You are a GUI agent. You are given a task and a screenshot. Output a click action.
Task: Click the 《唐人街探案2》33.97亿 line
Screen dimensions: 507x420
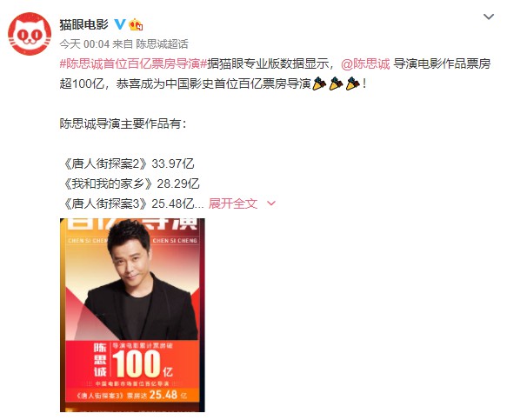point(129,163)
